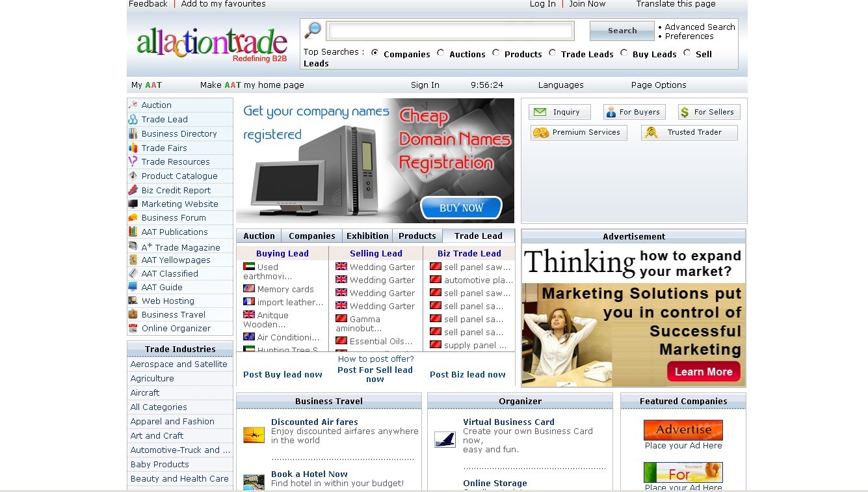Select the Sell Leads radio button
Image resolution: width=868 pixels, height=492 pixels.
(x=687, y=53)
